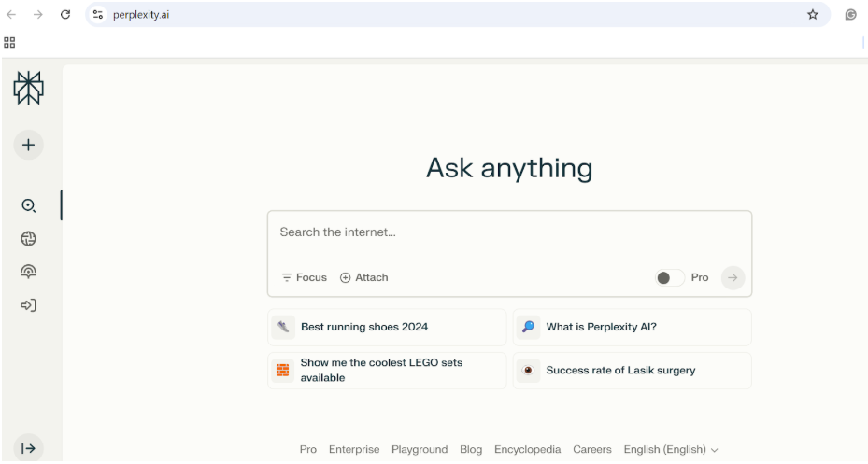Click the submit arrow button
Screen dimensions: 868x464
pos(733,277)
